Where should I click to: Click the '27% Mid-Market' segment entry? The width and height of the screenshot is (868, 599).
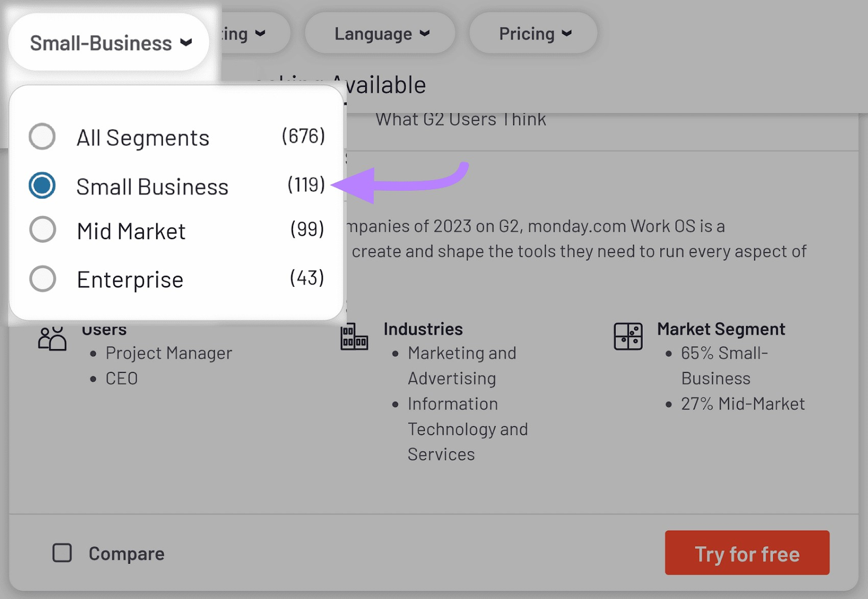pyautogui.click(x=743, y=404)
